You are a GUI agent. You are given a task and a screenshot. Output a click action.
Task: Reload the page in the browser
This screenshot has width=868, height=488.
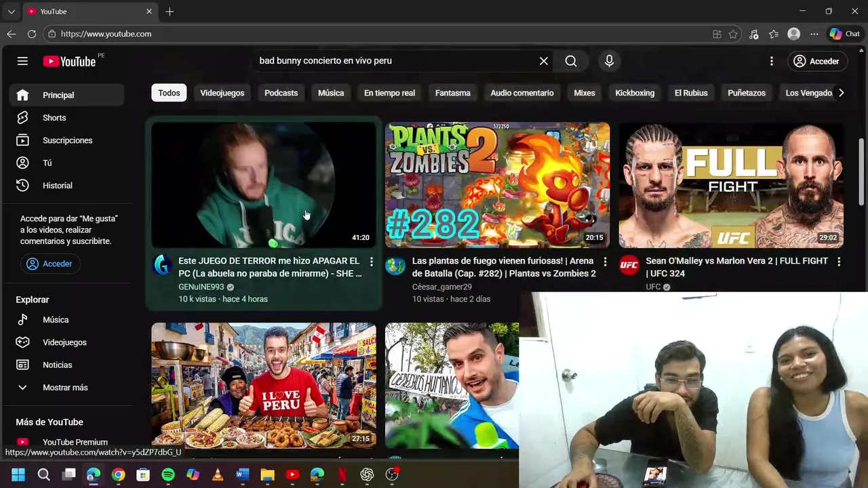pos(32,34)
